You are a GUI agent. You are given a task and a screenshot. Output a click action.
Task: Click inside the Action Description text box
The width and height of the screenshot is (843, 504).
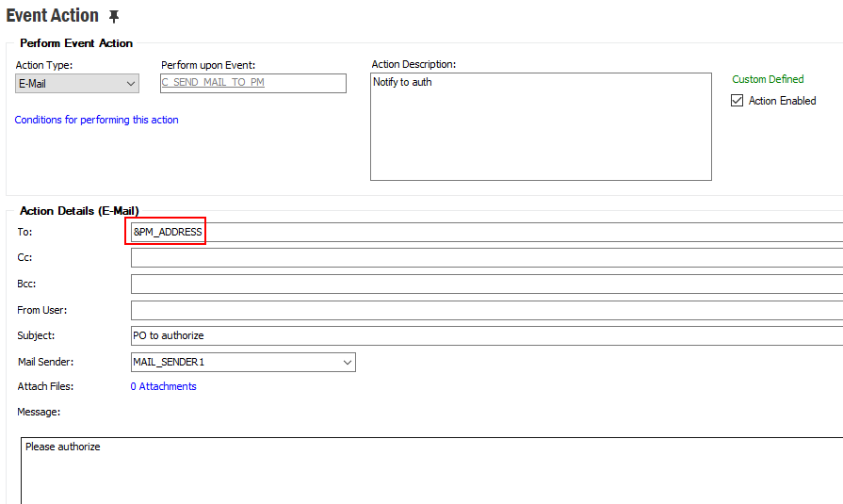pos(541,126)
